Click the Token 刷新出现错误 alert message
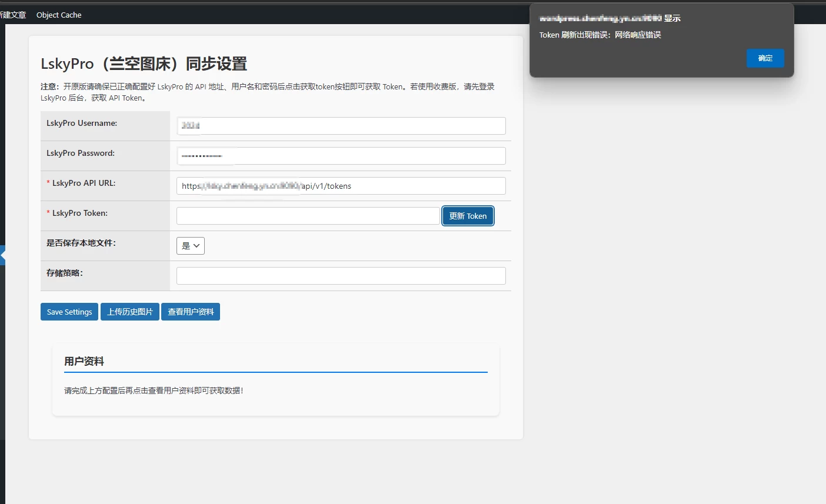The image size is (826, 504). point(600,35)
